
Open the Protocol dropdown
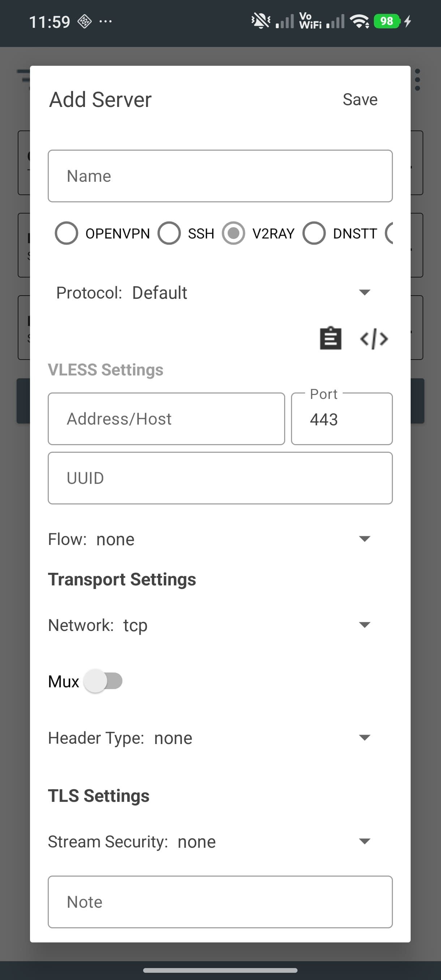click(365, 293)
